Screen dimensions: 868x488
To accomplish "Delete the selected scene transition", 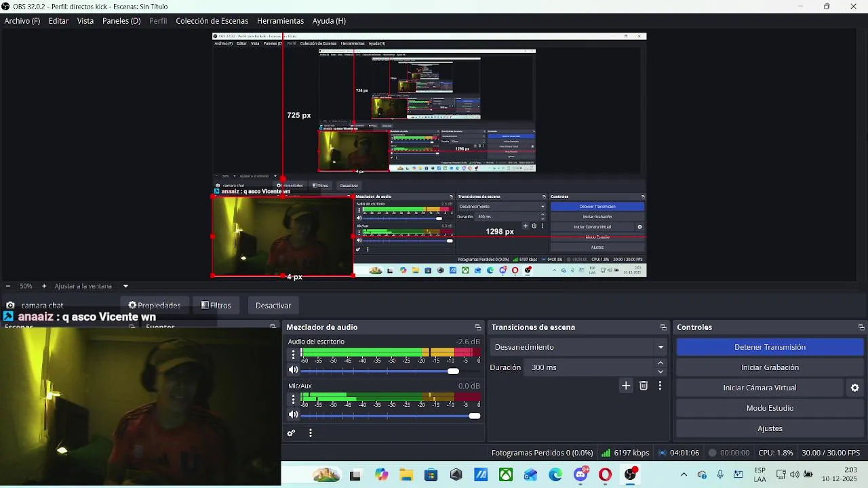I will pyautogui.click(x=644, y=386).
